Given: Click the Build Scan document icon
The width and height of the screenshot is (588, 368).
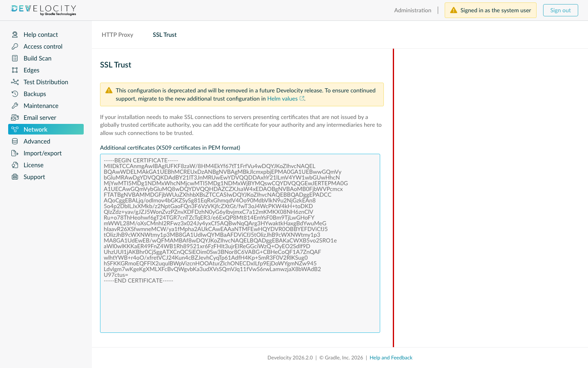Looking at the screenshot, I should coord(15,58).
